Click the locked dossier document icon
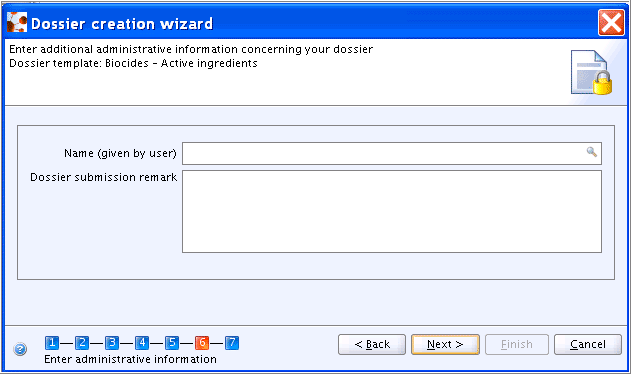This screenshot has width=631, height=374. click(x=592, y=72)
